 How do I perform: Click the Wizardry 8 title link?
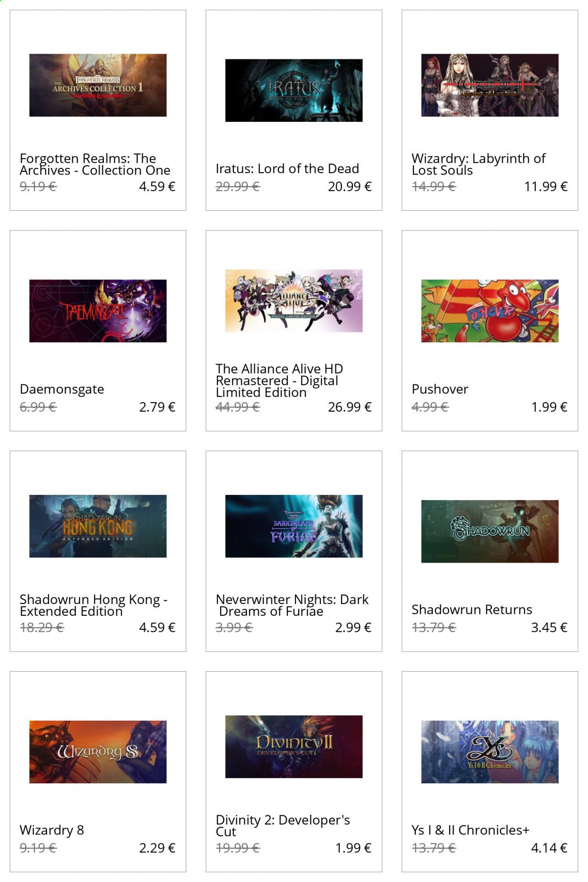[52, 830]
